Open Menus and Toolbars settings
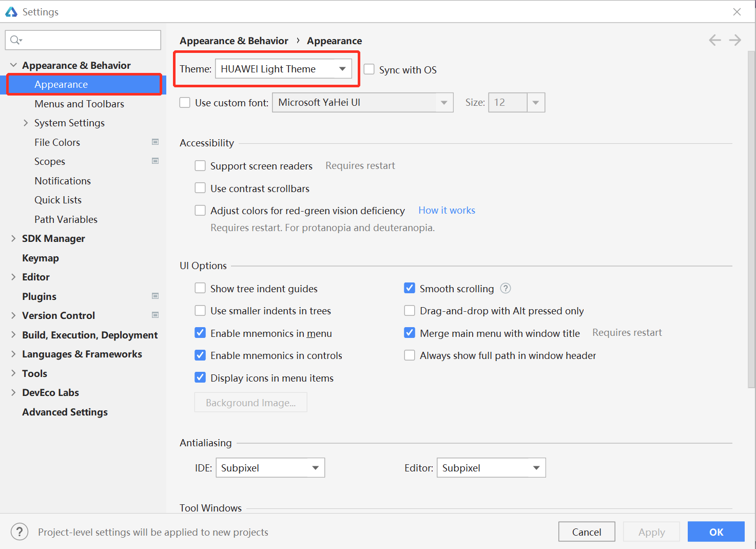This screenshot has width=756, height=549. pos(80,104)
